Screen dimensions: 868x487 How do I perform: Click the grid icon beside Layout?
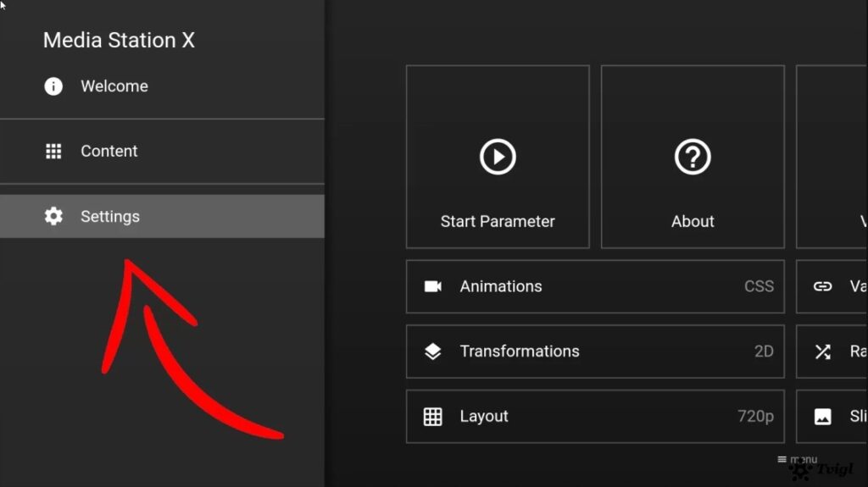[433, 417]
